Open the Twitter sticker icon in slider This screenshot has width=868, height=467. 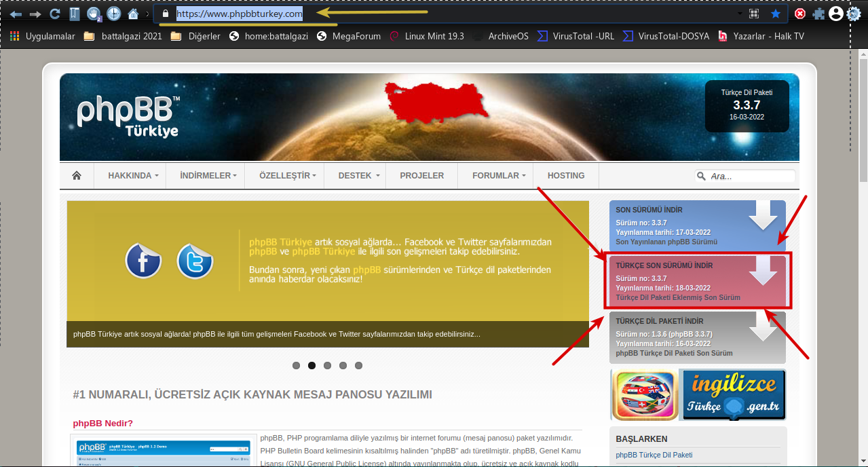tap(195, 261)
